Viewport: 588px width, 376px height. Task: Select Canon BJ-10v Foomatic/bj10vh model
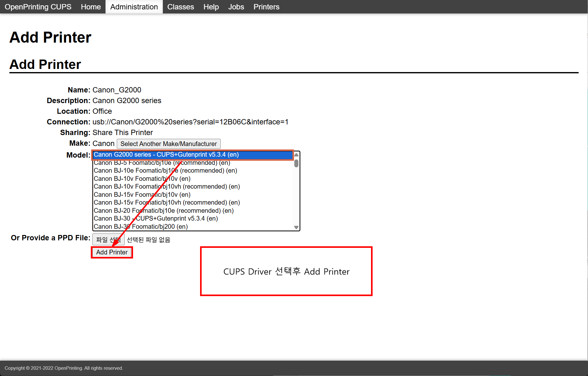(x=193, y=186)
